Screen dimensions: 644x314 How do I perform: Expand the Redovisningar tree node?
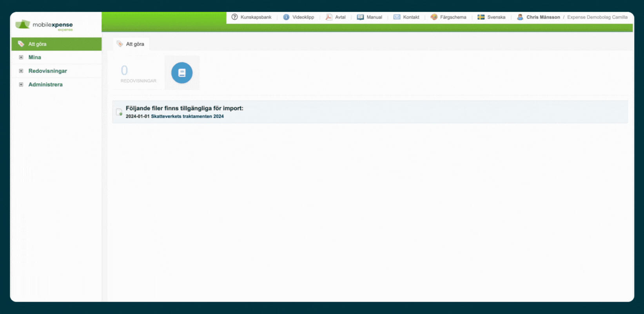(x=21, y=71)
